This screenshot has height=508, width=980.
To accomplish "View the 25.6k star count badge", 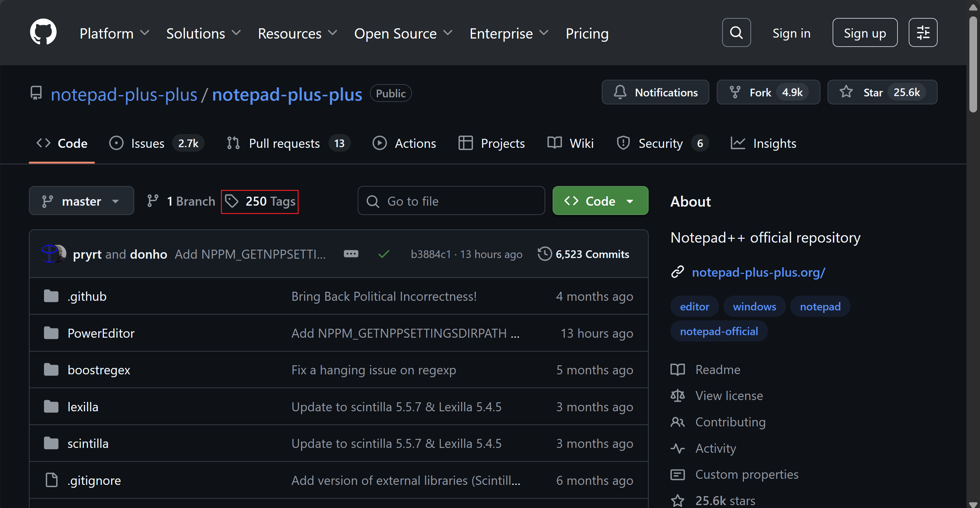I will coord(906,92).
